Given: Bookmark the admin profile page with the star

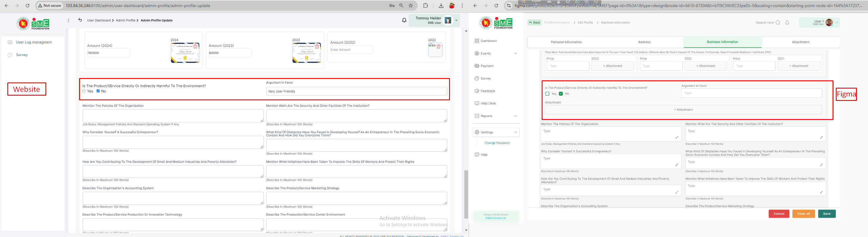Looking at the screenshot, I should [411, 6].
